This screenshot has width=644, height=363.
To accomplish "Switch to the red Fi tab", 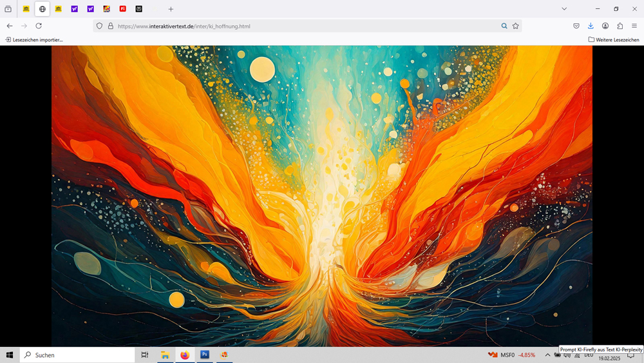I will (122, 8).
